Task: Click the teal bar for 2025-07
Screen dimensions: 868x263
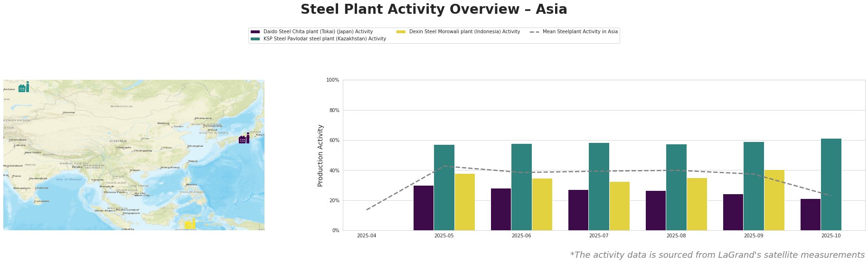Action: (x=599, y=187)
